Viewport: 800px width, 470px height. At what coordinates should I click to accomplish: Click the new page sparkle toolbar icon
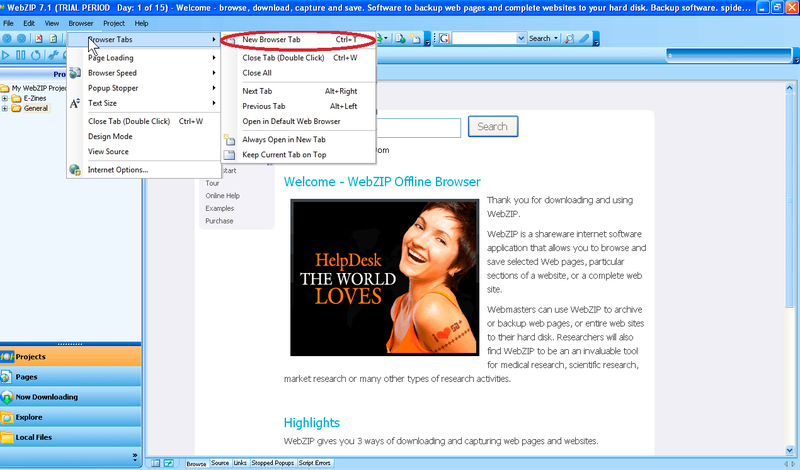416,38
